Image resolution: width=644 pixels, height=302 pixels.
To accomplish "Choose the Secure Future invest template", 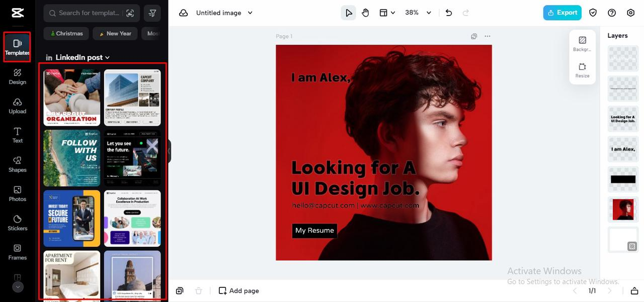I will [72, 219].
